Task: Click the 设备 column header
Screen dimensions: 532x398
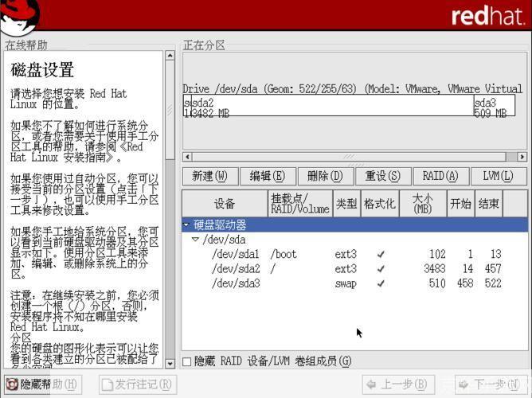Action: pyautogui.click(x=225, y=204)
